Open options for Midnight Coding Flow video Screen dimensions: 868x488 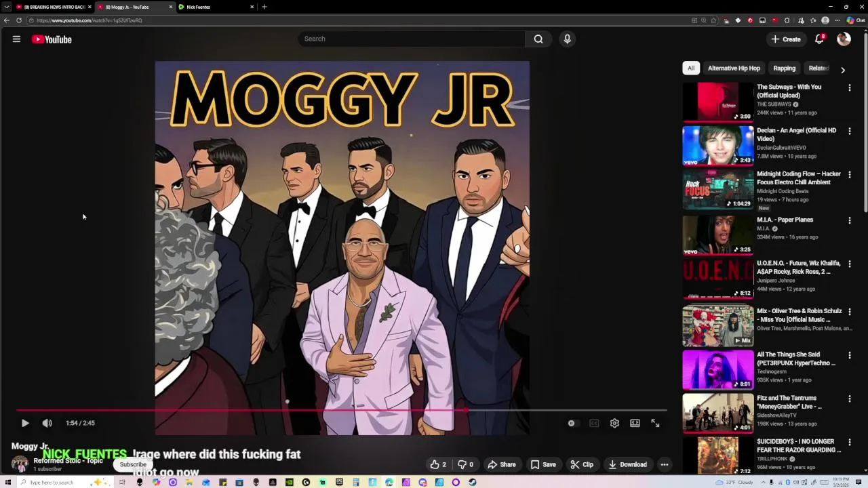850,174
